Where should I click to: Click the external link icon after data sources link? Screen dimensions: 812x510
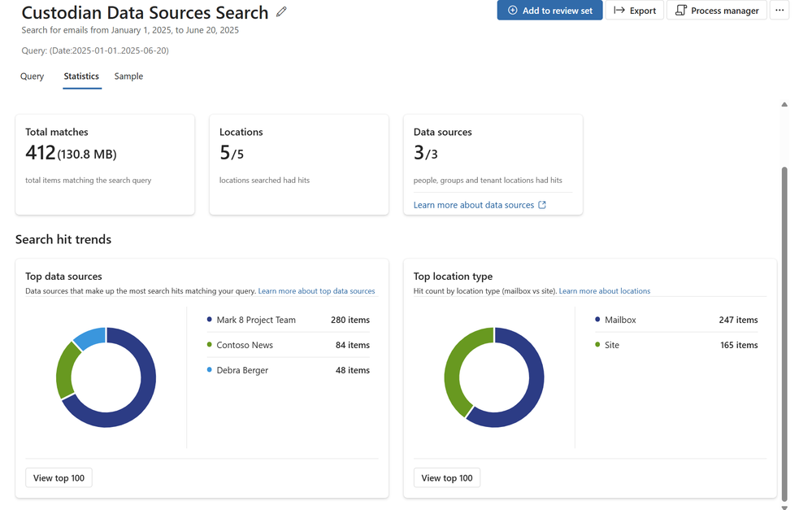[x=542, y=205]
